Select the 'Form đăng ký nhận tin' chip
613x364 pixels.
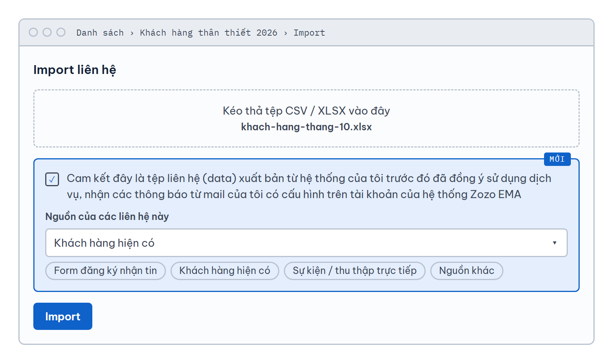click(x=105, y=271)
